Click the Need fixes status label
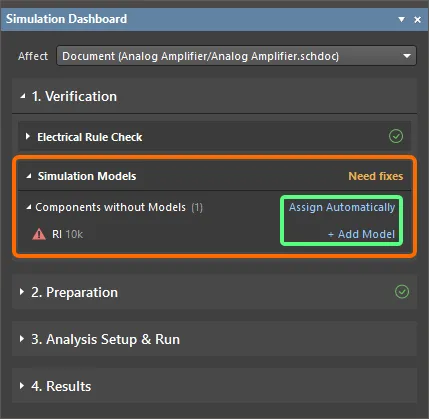The height and width of the screenshot is (419, 429). [376, 176]
